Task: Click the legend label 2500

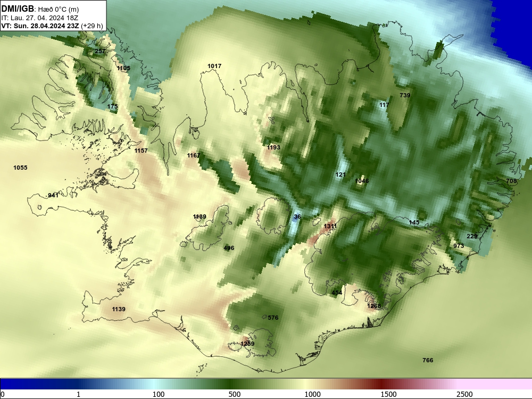Action: coord(464,394)
